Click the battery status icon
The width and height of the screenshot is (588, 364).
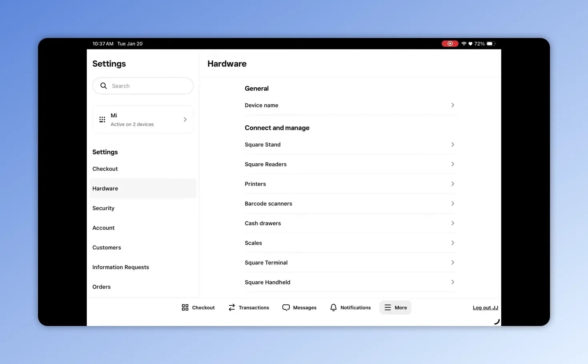[x=491, y=44]
